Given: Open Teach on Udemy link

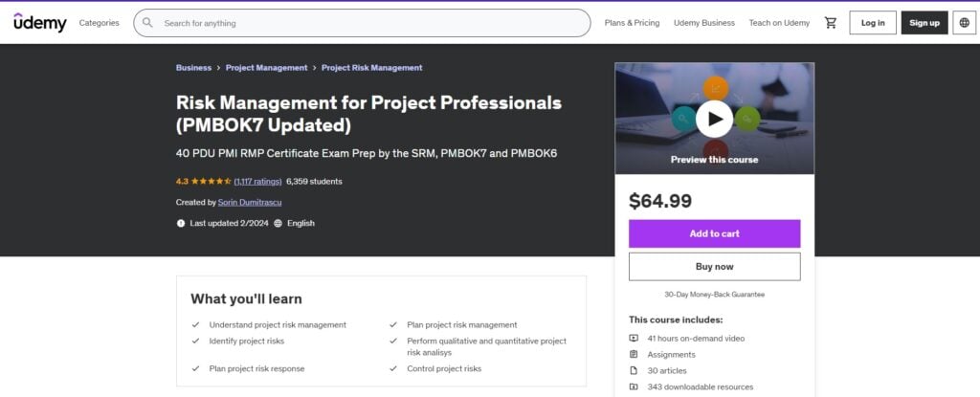Looking at the screenshot, I should [x=779, y=23].
